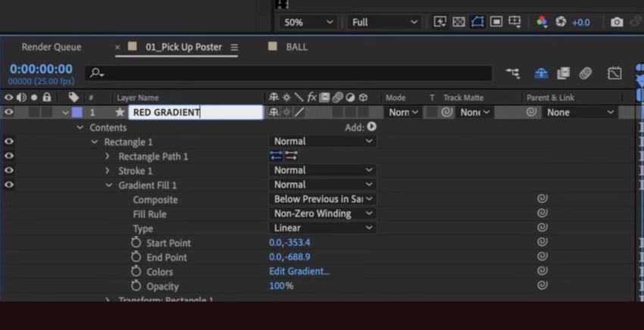The width and height of the screenshot is (644, 330).
Task: Select the left-arrow Rectangle Path direction icon
Action: [276, 156]
